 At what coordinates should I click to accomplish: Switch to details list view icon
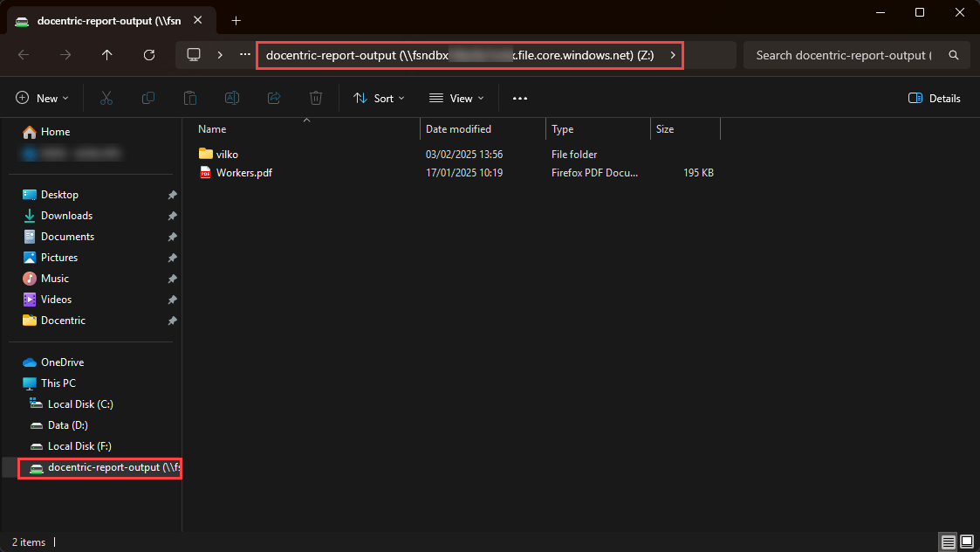pyautogui.click(x=948, y=542)
